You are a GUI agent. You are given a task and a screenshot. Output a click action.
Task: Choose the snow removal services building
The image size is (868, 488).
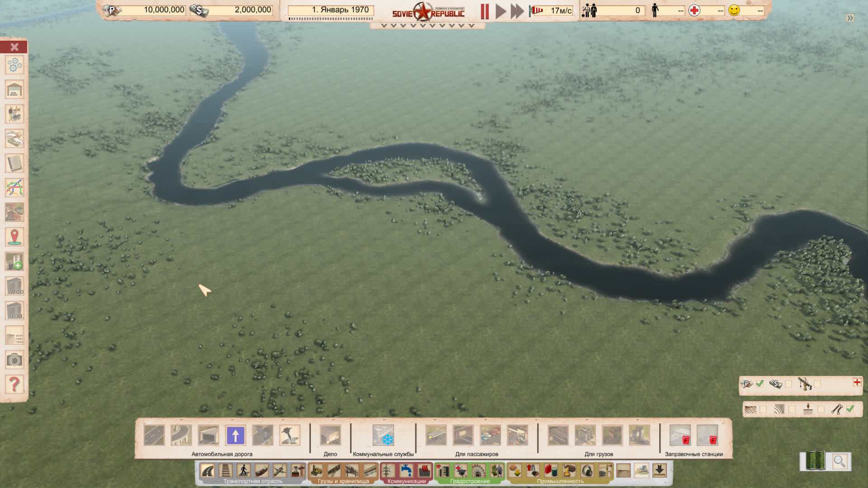click(x=383, y=436)
